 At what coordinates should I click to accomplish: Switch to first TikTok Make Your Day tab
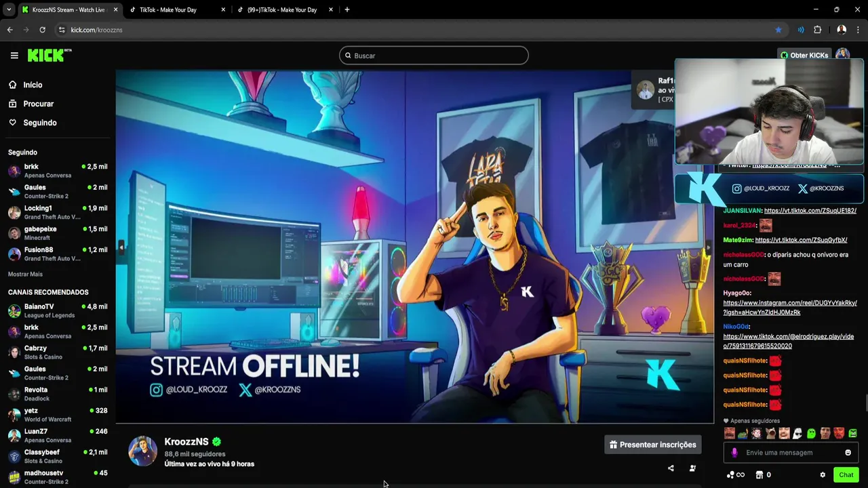point(178,9)
